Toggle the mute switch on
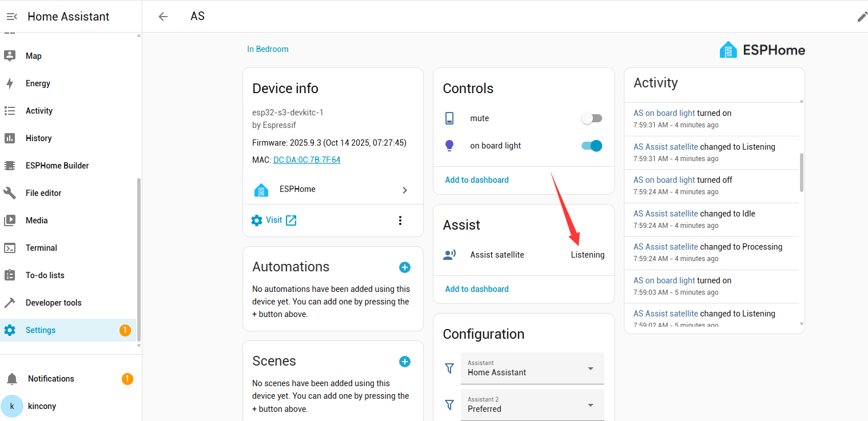 click(x=591, y=118)
